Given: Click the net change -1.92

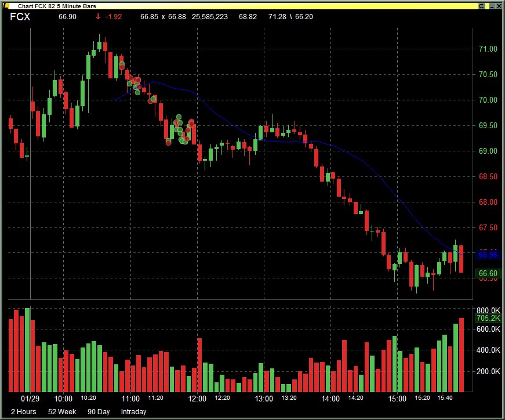Looking at the screenshot, I should (x=114, y=17).
